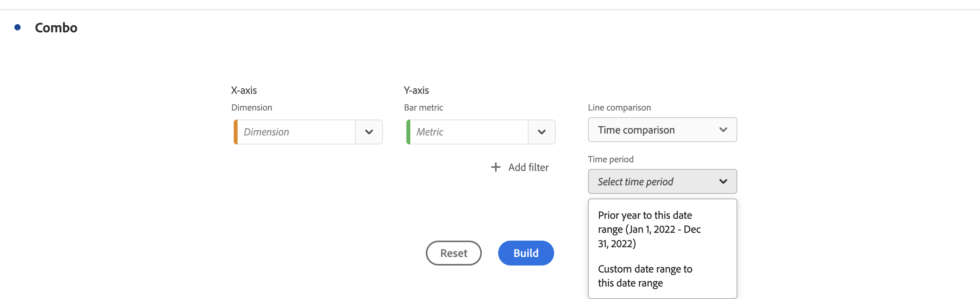The height and width of the screenshot is (299, 980).
Task: Click the chevron in Time comparison box
Action: (723, 130)
